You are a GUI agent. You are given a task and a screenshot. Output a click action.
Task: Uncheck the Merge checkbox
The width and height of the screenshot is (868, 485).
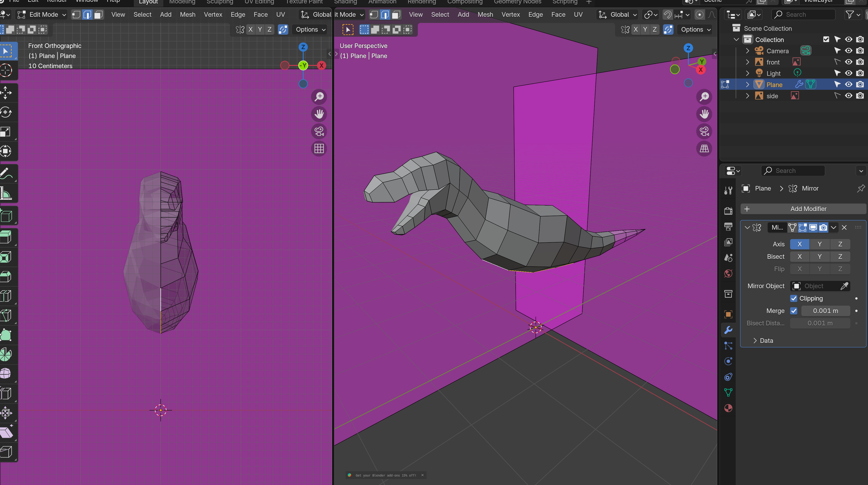click(x=794, y=311)
